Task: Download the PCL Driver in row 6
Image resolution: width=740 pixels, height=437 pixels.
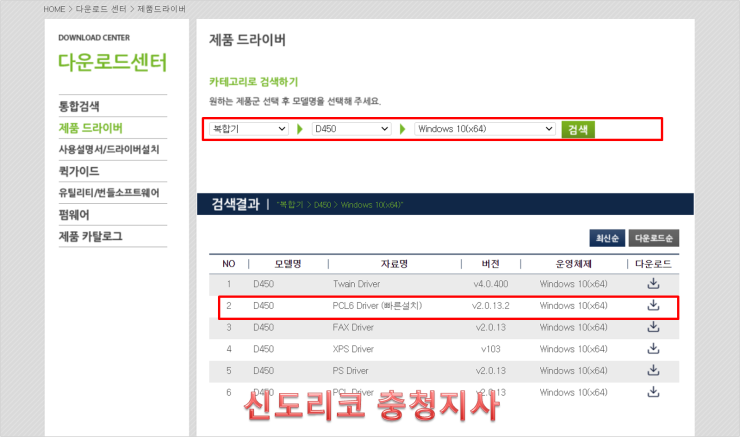Action: click(x=653, y=392)
